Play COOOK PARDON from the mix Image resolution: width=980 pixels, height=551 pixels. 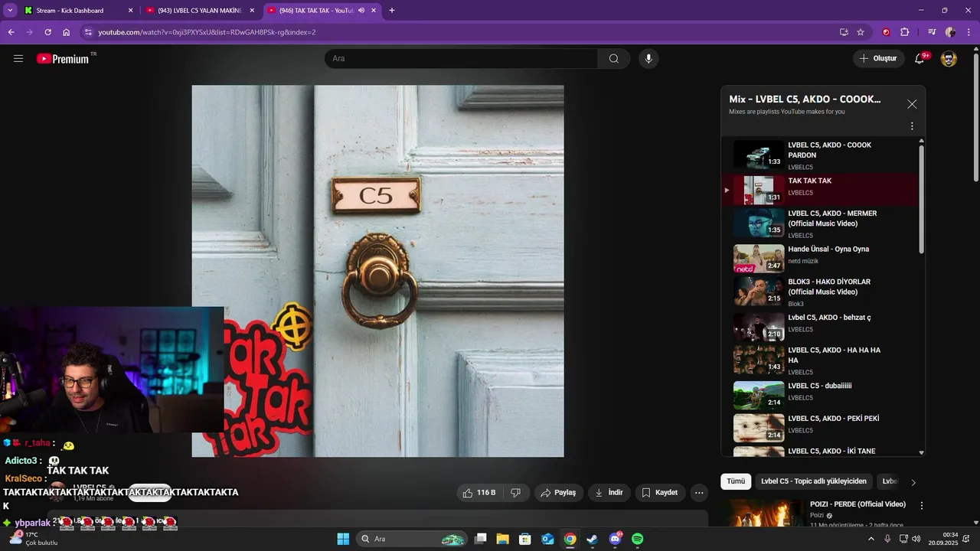822,155
